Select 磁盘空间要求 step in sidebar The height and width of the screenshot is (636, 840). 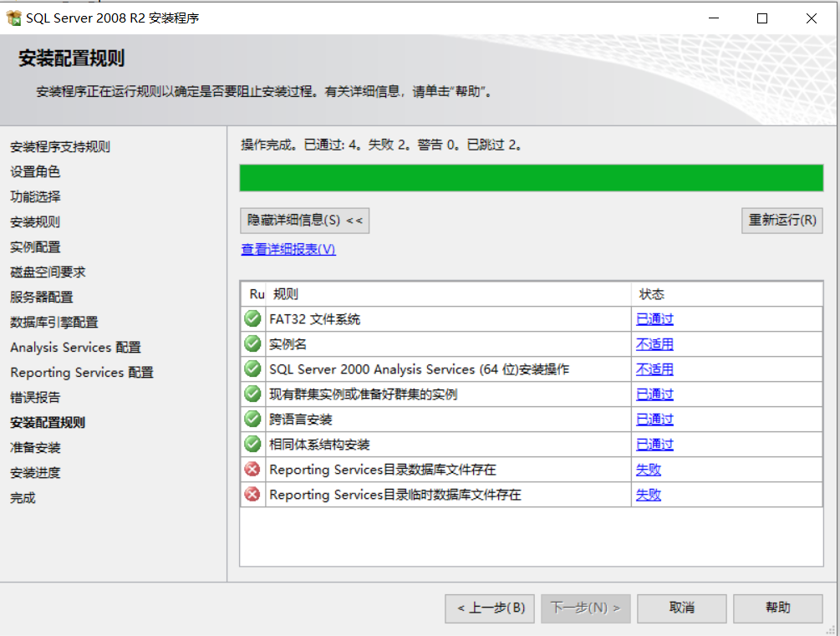[x=48, y=272]
